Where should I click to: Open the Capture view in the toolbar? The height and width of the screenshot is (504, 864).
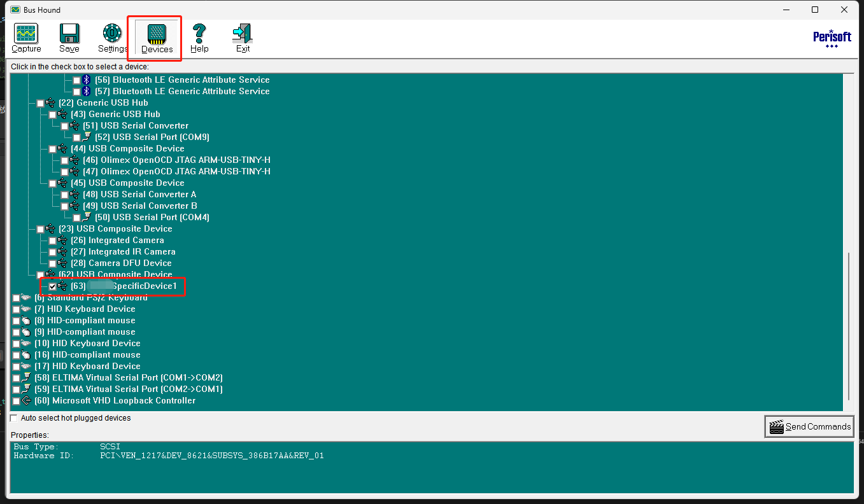coord(26,38)
